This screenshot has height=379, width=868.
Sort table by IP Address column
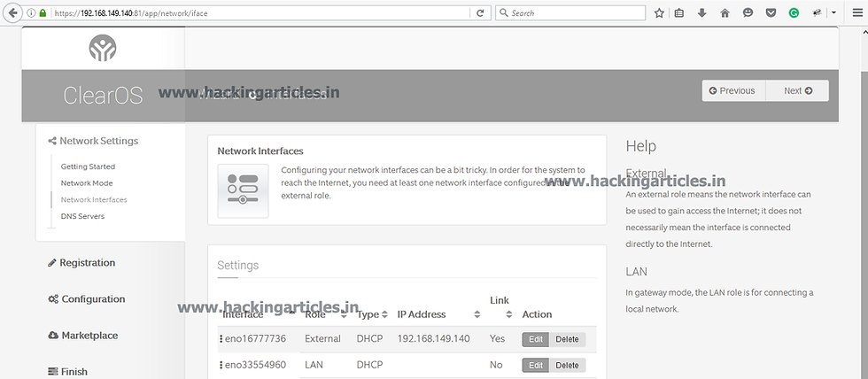coord(438,314)
